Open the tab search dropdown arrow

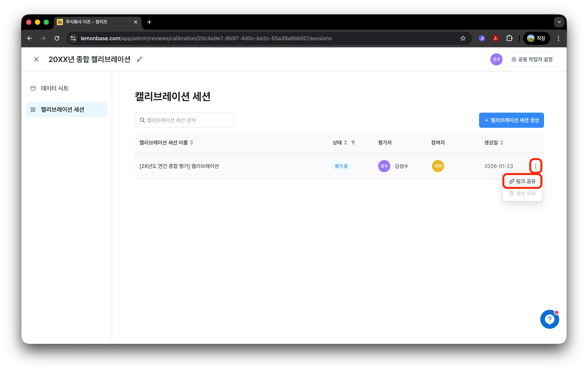(x=559, y=22)
